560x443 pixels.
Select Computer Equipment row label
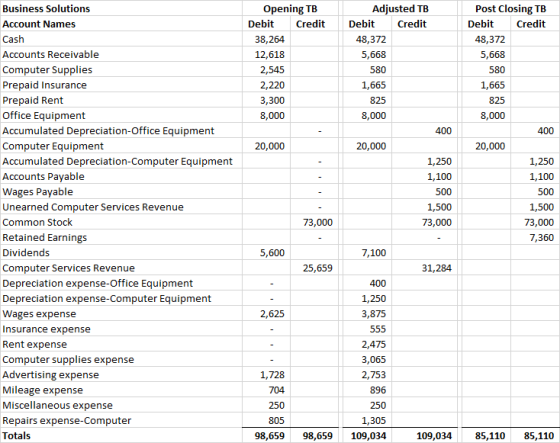[53, 146]
